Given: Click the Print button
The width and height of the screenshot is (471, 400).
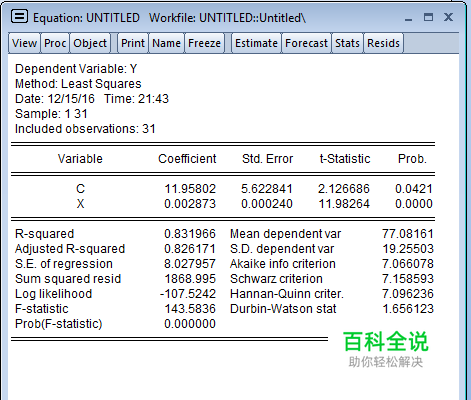Looking at the screenshot, I should click(x=133, y=43).
